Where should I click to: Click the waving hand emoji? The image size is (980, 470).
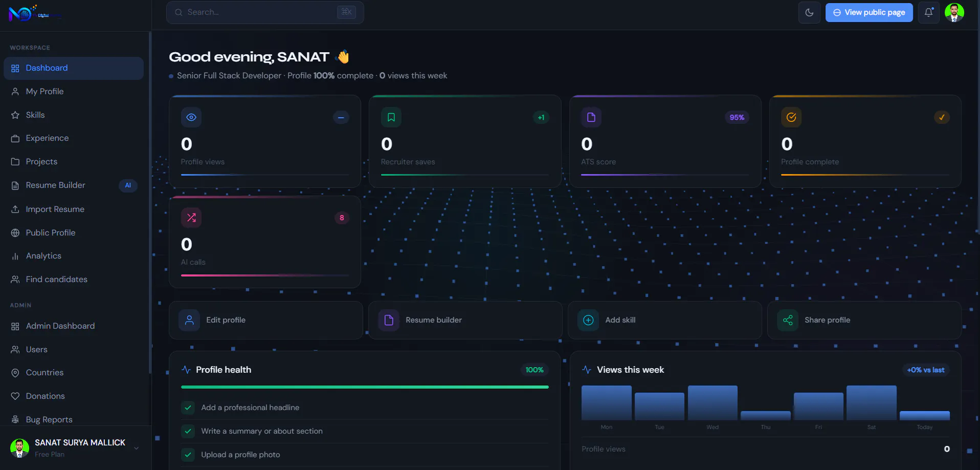(343, 57)
